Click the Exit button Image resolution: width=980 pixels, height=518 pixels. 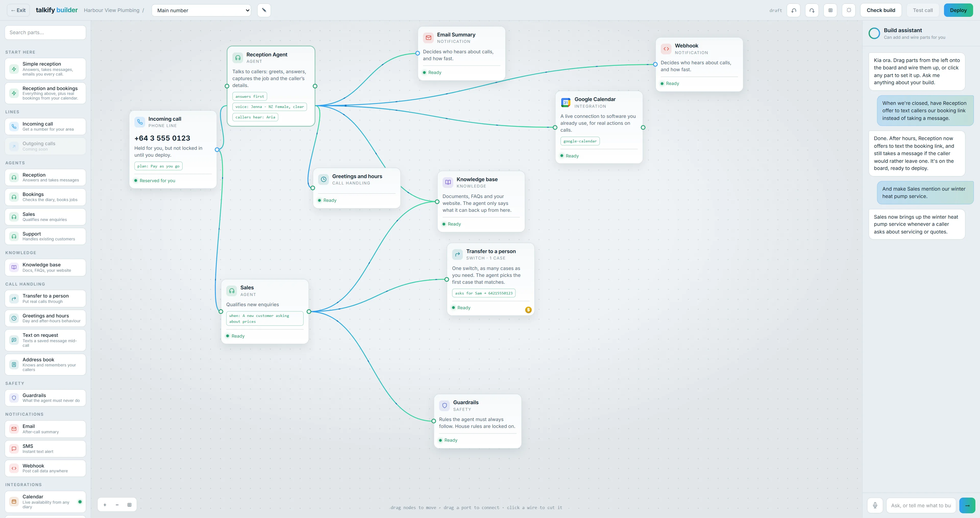[18, 10]
